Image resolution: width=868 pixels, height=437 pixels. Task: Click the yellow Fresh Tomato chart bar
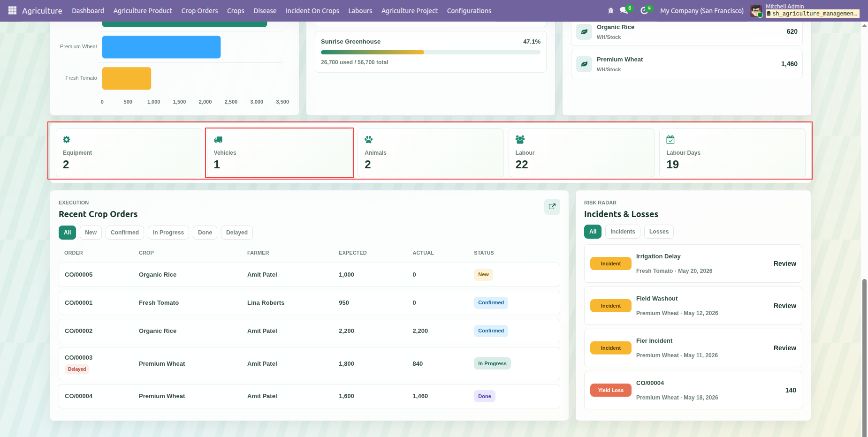127,78
